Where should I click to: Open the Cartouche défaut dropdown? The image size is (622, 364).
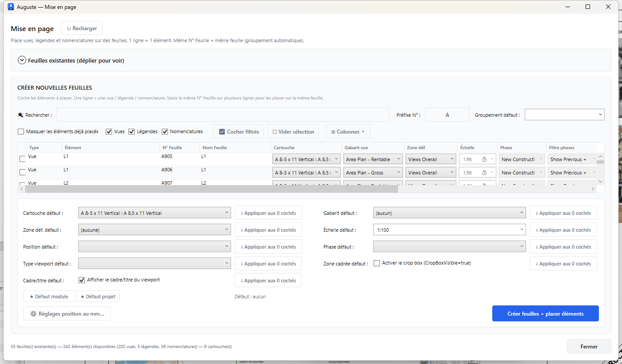click(155, 213)
